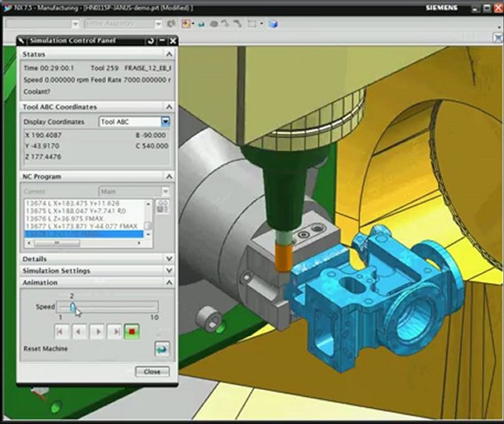Select NC line 13675 L X+188.047
Image resolution: width=504 pixels, height=424 pixels.
point(76,211)
